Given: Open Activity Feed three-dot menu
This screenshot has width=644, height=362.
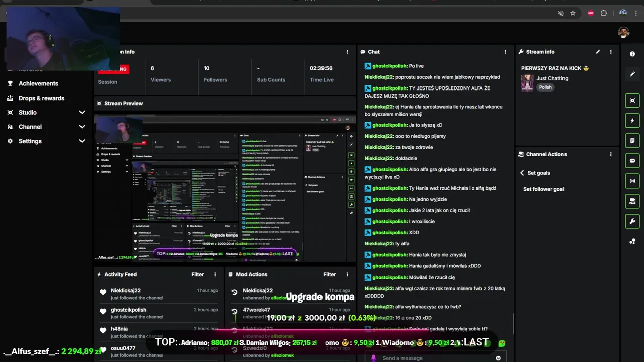Looking at the screenshot, I should [215, 274].
